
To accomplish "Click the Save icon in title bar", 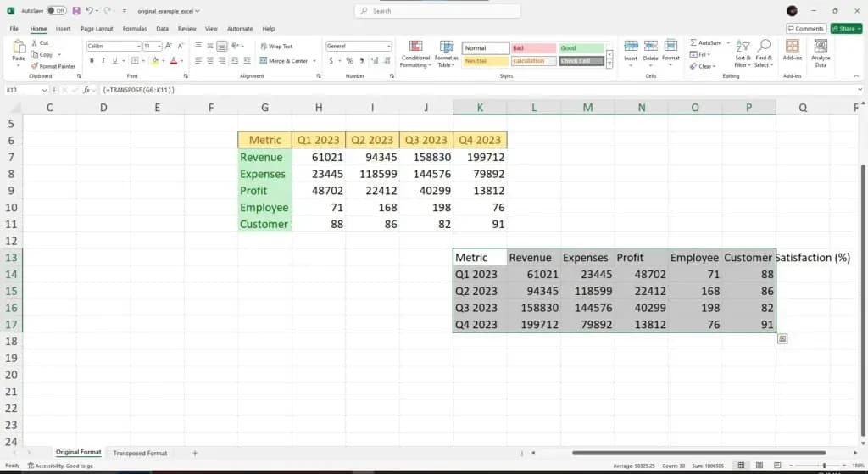I will coord(76,10).
